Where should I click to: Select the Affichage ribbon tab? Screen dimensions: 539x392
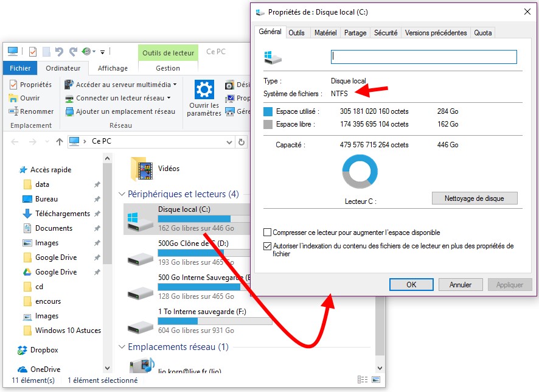point(113,68)
